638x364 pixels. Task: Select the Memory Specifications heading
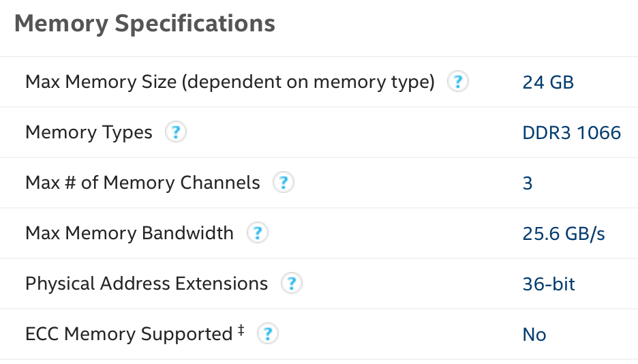pyautogui.click(x=145, y=24)
